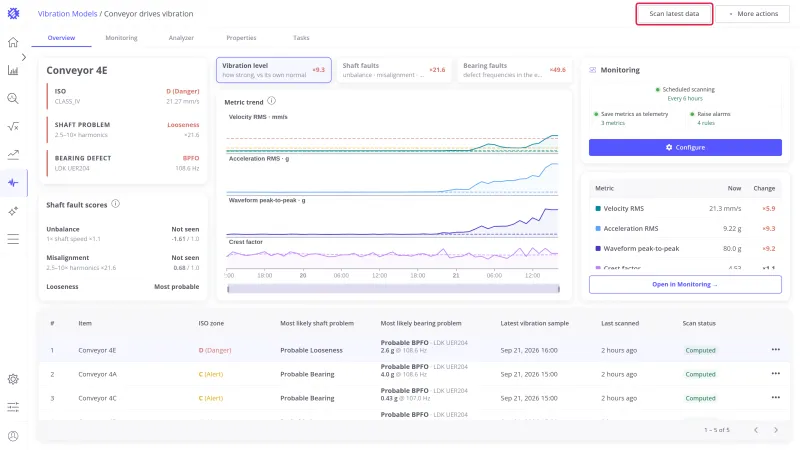Screen dimensions: 800x450
Task: Go to the previous table page
Action: (756, 430)
